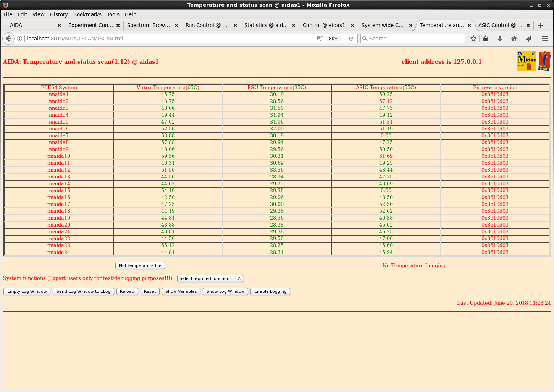The image size is (554, 392).
Task: Open the Firefox hamburger menu
Action: (545, 39)
